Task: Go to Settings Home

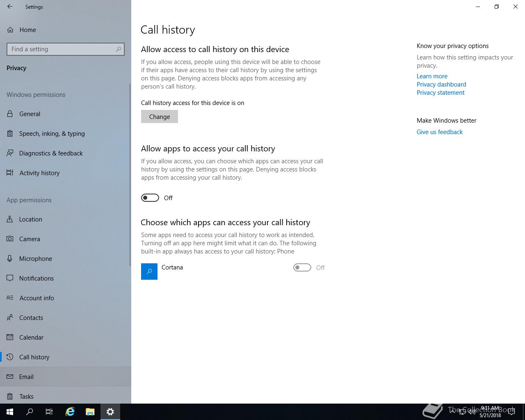Action: click(65, 30)
